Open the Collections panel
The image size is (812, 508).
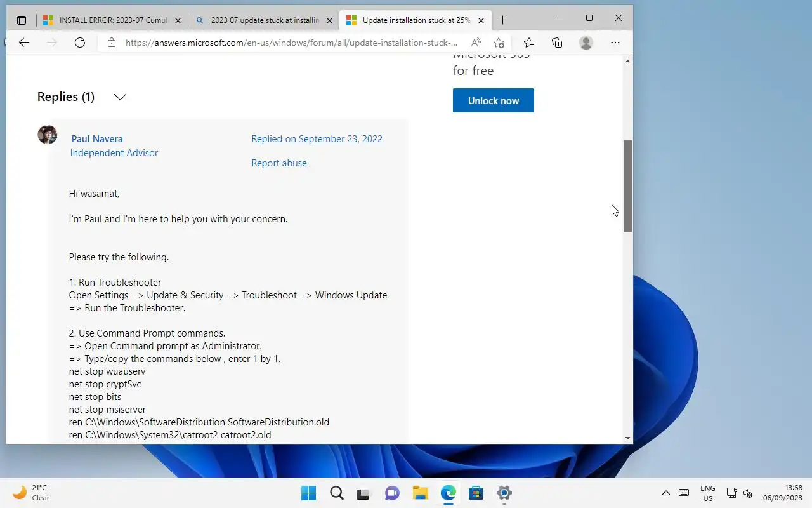557,43
